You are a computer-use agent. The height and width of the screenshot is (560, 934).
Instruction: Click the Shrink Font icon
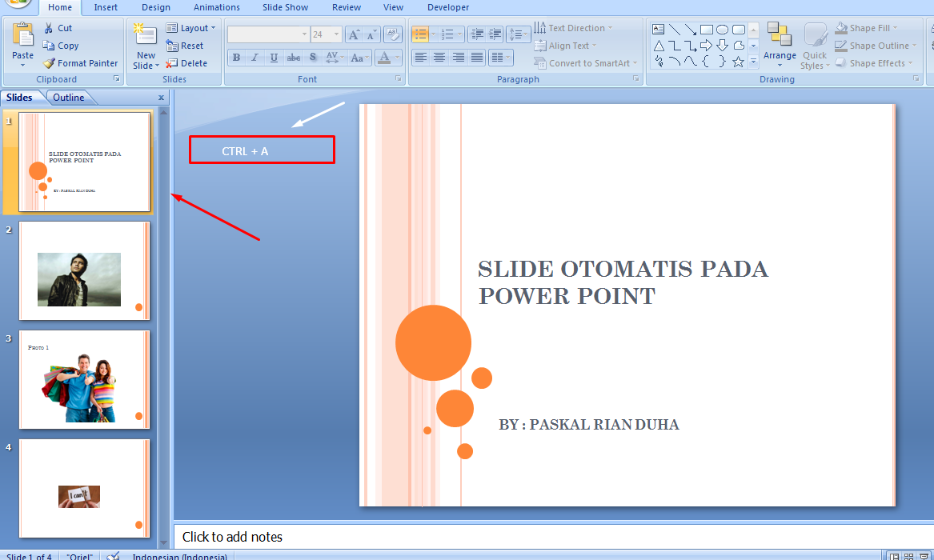click(371, 34)
